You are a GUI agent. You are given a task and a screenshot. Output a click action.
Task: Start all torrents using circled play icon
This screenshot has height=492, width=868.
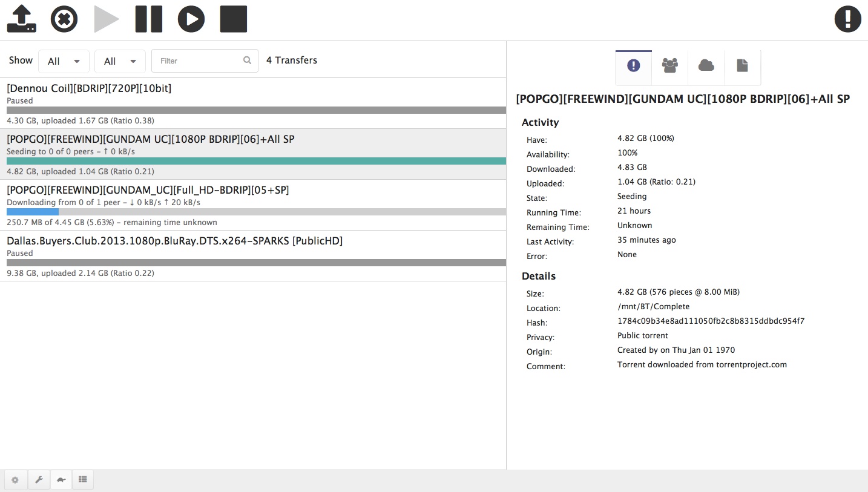coord(191,19)
